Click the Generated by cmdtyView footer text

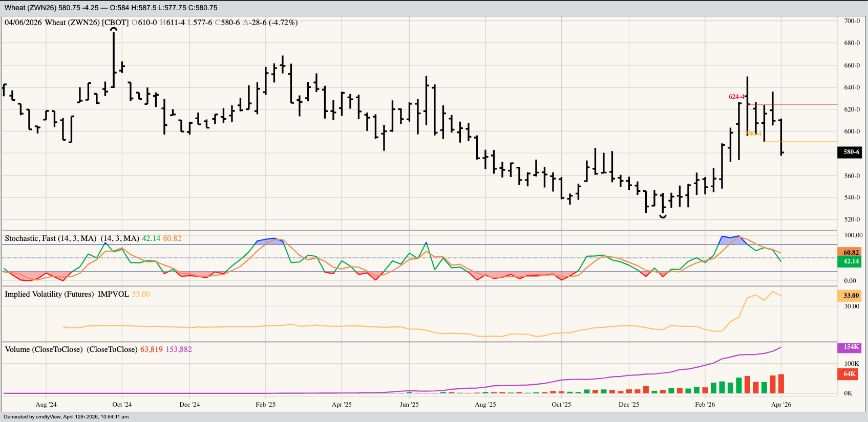pos(66,417)
